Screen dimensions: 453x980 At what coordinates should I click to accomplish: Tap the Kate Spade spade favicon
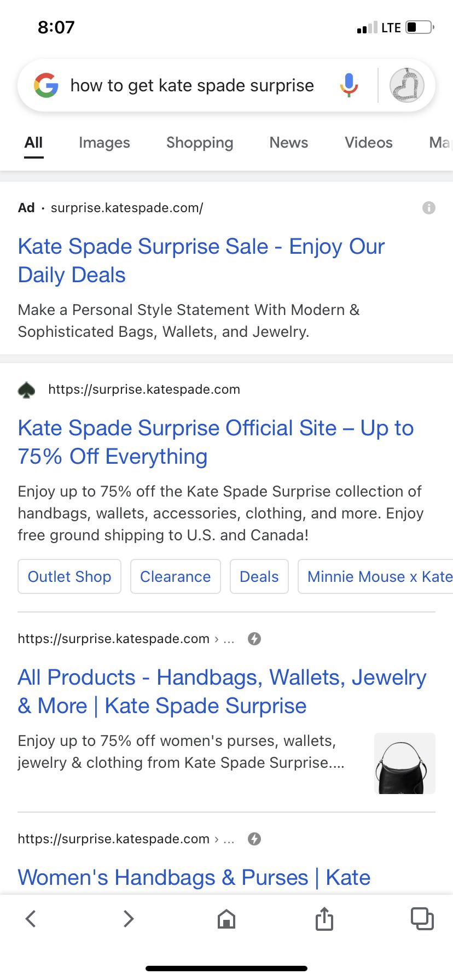point(26,389)
